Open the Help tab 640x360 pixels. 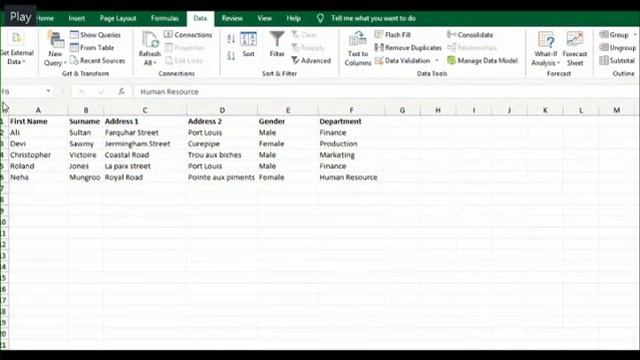(x=293, y=18)
